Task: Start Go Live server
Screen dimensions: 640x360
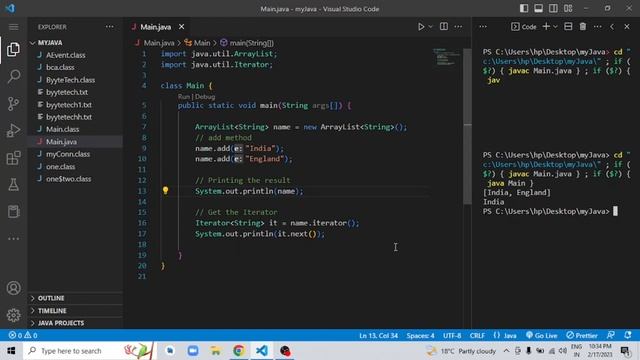Action: 542,336
